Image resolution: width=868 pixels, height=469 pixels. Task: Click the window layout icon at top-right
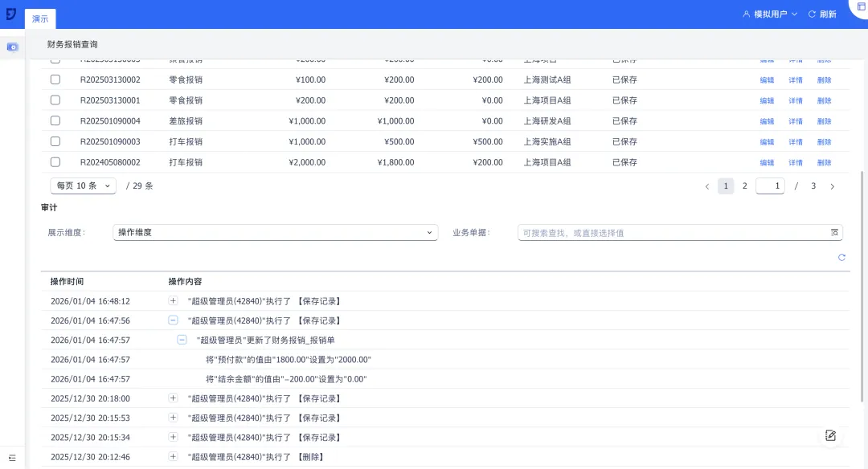pyautogui.click(x=862, y=6)
